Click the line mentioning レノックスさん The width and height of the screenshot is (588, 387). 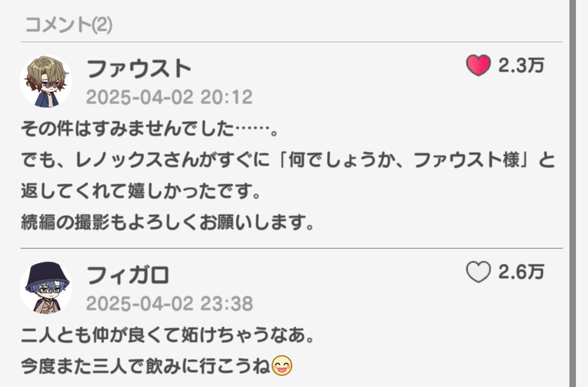pos(288,160)
